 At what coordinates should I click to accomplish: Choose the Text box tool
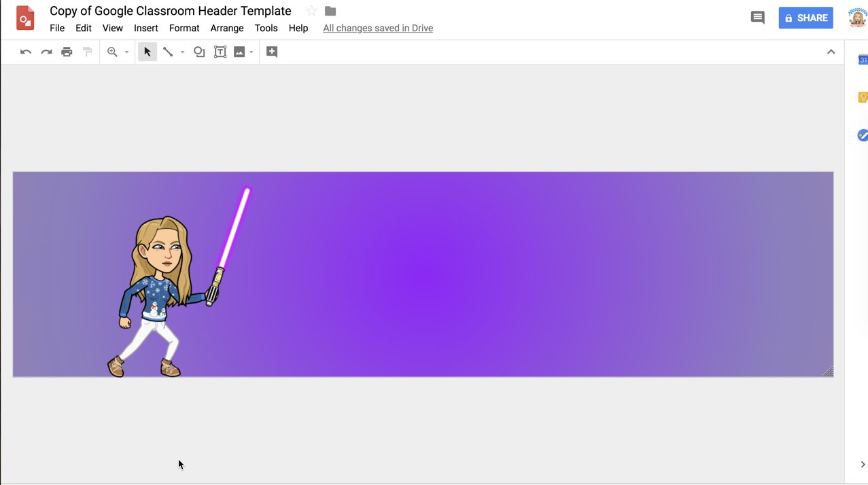pyautogui.click(x=220, y=52)
